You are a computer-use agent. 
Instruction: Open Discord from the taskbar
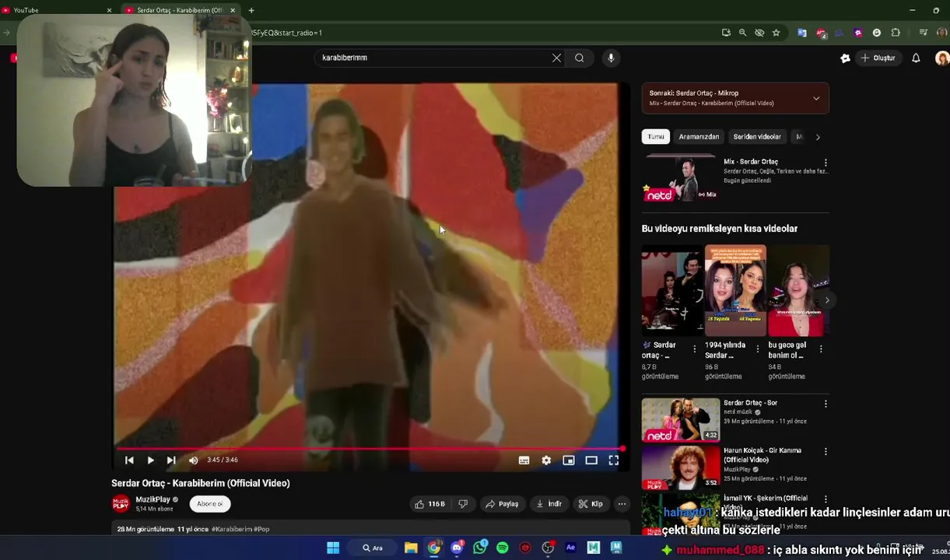[x=457, y=548]
